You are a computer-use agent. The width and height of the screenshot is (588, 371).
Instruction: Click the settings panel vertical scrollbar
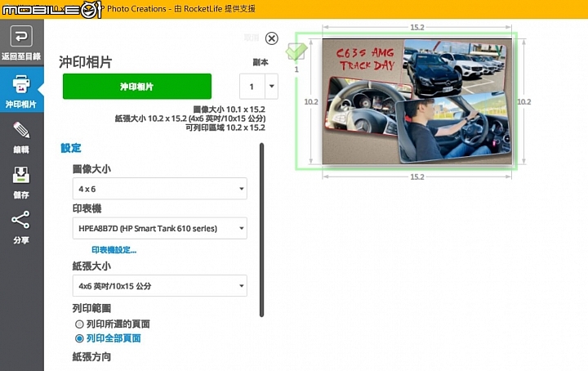(261, 230)
